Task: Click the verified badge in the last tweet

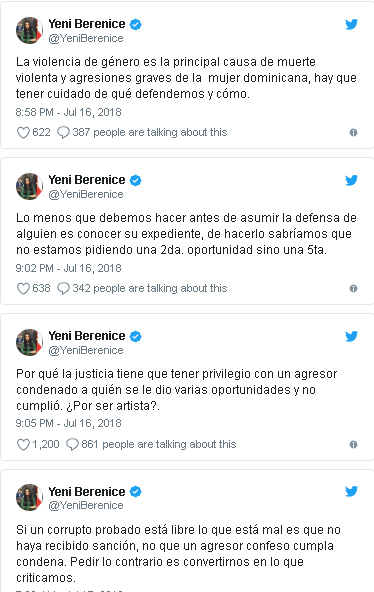Action: point(135,492)
